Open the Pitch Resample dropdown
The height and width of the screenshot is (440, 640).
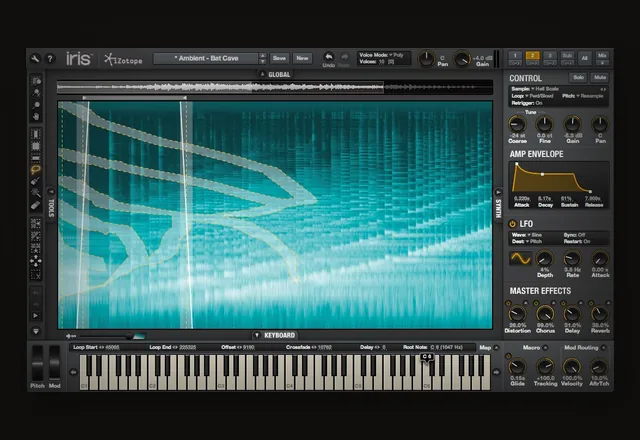(582, 96)
